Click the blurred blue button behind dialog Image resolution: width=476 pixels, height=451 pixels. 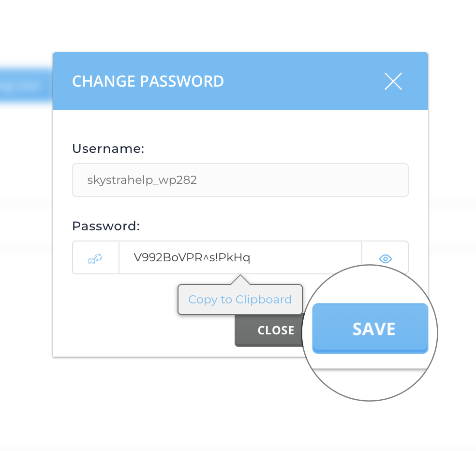pos(24,86)
